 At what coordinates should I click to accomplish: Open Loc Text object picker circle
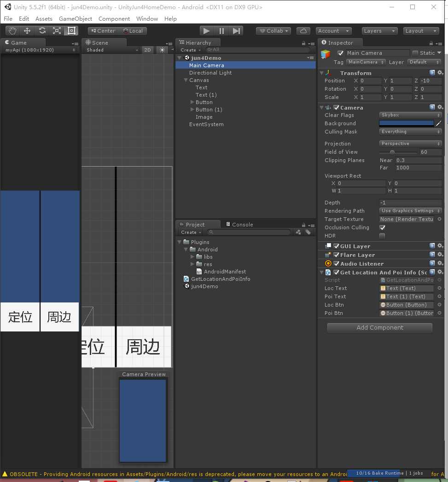439,288
